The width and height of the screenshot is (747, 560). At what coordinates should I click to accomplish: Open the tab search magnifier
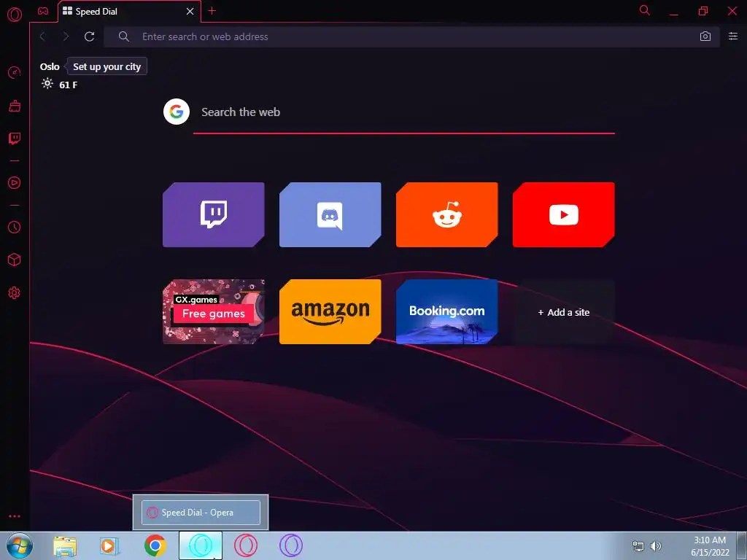[x=645, y=10]
